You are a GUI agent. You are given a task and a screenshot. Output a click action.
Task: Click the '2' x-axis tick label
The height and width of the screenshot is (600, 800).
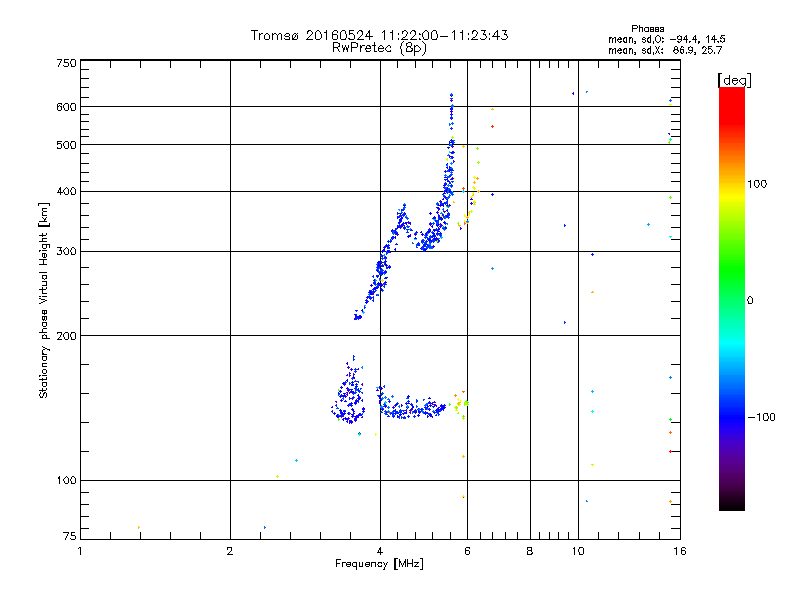coord(230,551)
